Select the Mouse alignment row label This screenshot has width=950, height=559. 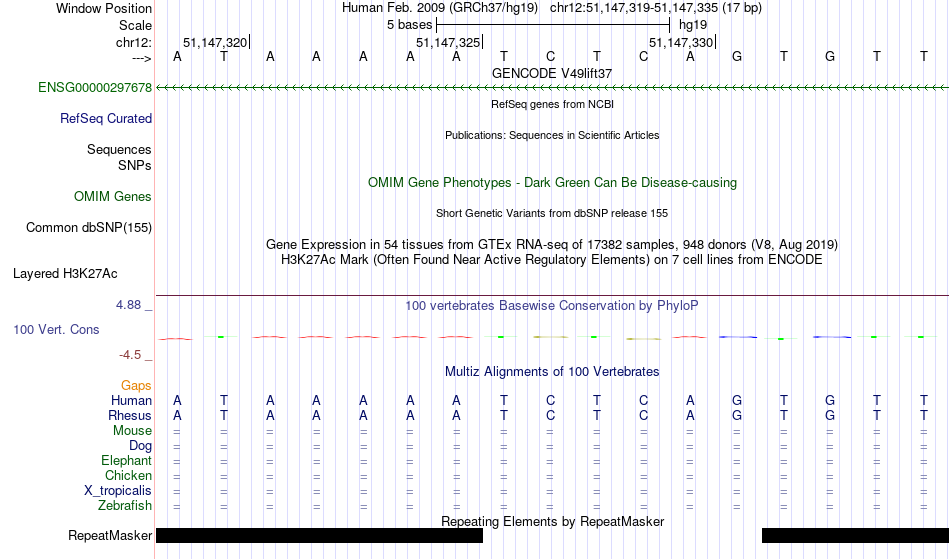(133, 431)
